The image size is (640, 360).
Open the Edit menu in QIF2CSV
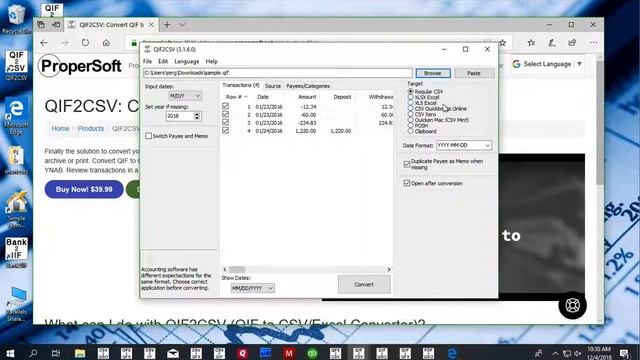tap(163, 61)
